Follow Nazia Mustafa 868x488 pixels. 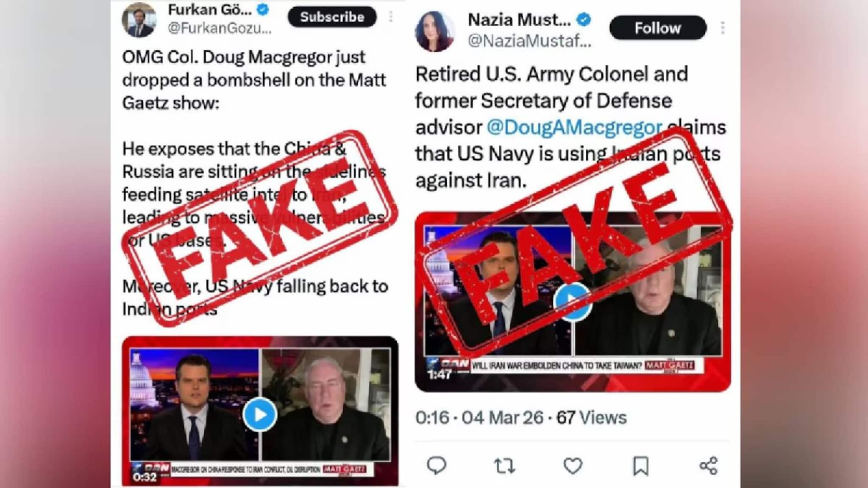(x=658, y=28)
